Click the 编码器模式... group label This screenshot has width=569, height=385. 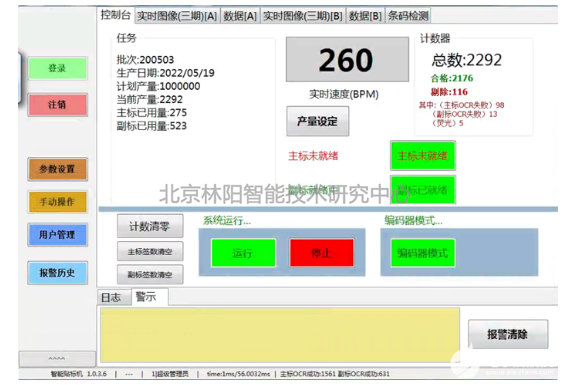pyautogui.click(x=414, y=220)
